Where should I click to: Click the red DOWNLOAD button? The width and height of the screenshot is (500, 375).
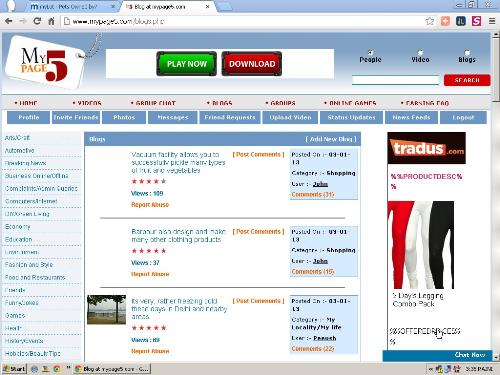click(252, 64)
